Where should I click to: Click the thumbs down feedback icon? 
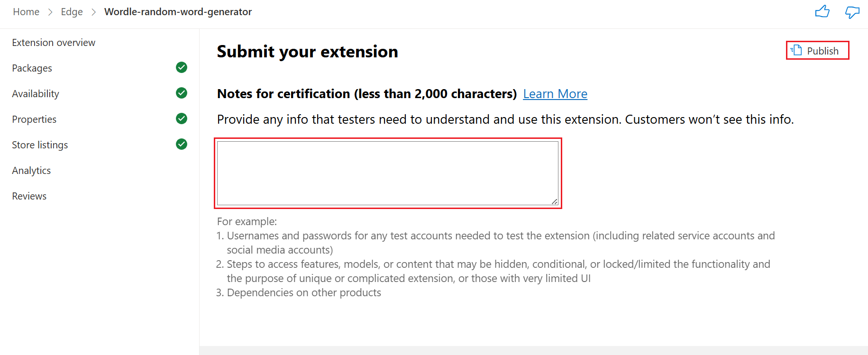coord(852,13)
